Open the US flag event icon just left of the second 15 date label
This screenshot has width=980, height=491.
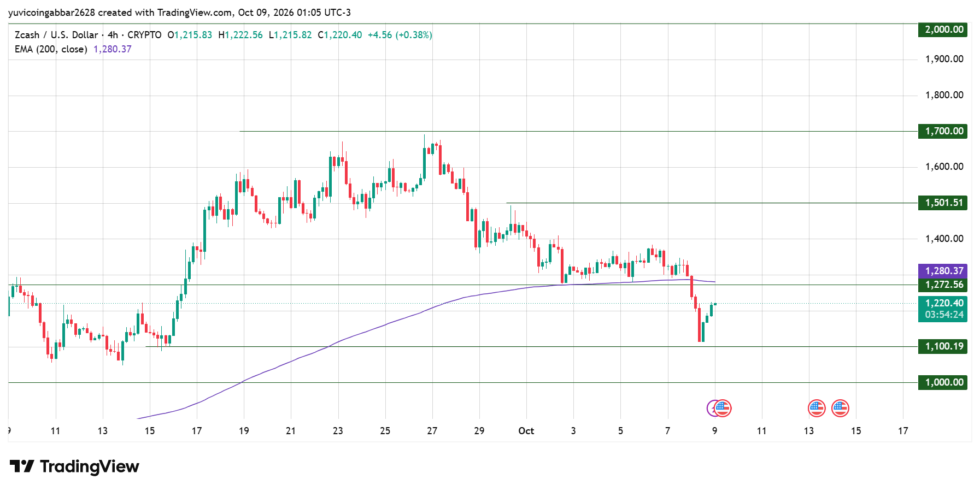pyautogui.click(x=840, y=408)
